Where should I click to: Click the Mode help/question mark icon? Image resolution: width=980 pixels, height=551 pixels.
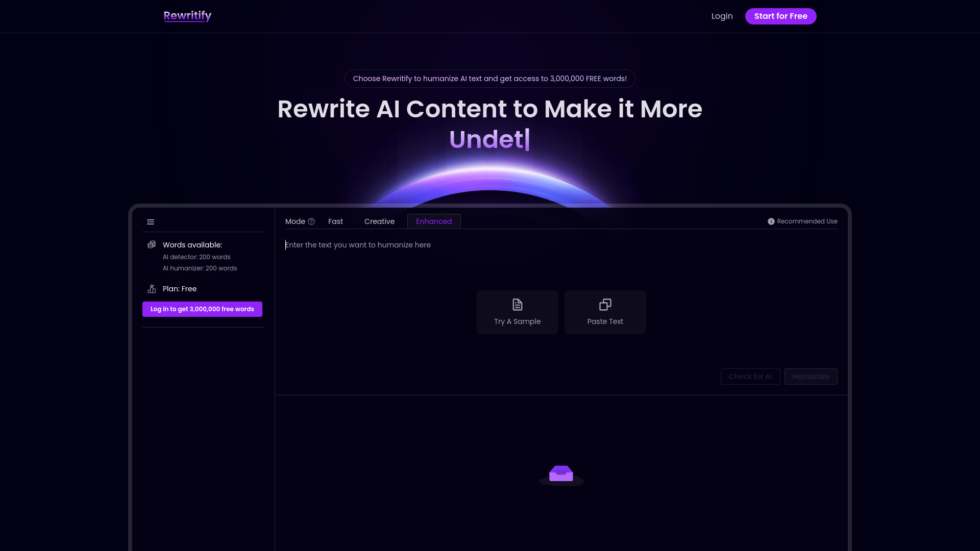tap(311, 221)
